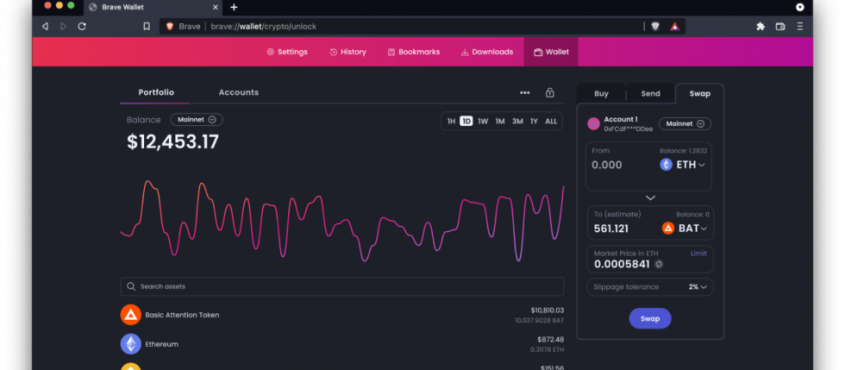This screenshot has width=845, height=370.
Task: Open Bookmarks in the top navigation
Action: (x=414, y=52)
